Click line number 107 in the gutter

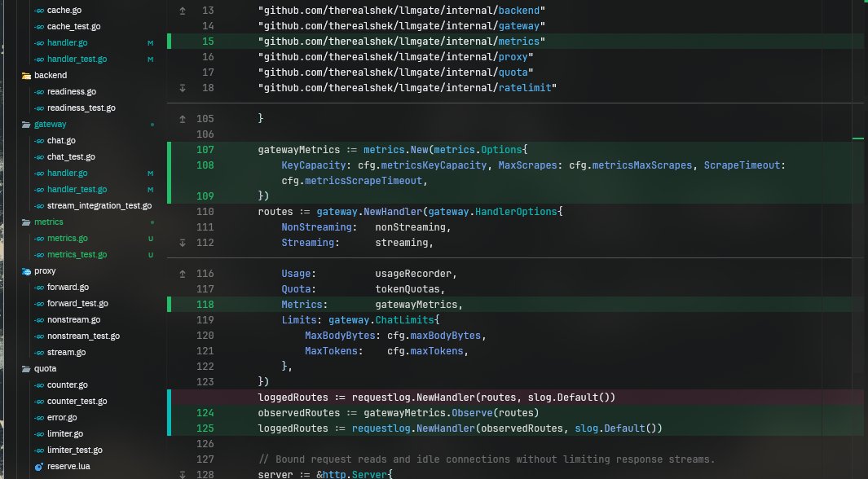click(205, 150)
